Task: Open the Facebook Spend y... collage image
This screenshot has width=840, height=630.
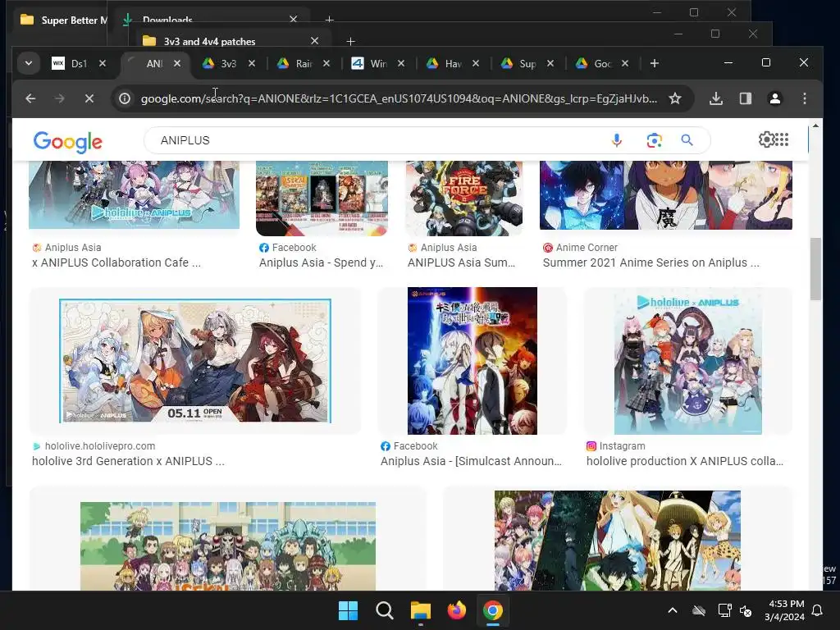Action: pos(322,199)
